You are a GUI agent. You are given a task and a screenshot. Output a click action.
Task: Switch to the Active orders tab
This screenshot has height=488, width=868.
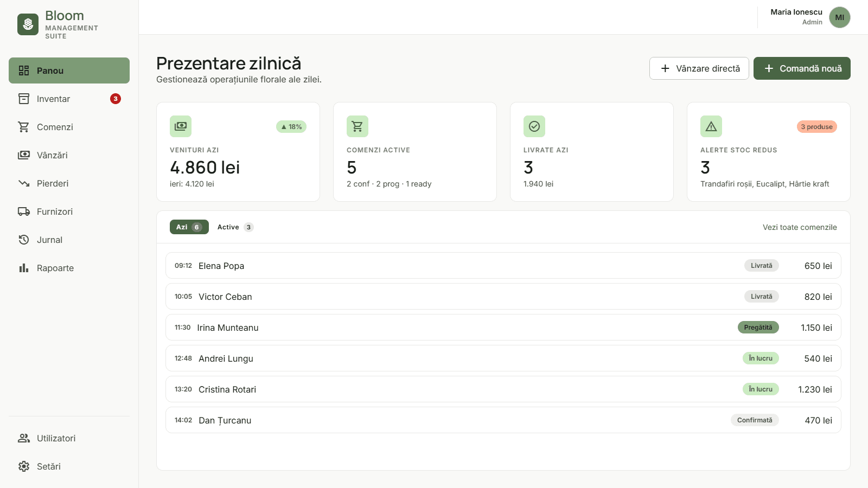tap(235, 227)
